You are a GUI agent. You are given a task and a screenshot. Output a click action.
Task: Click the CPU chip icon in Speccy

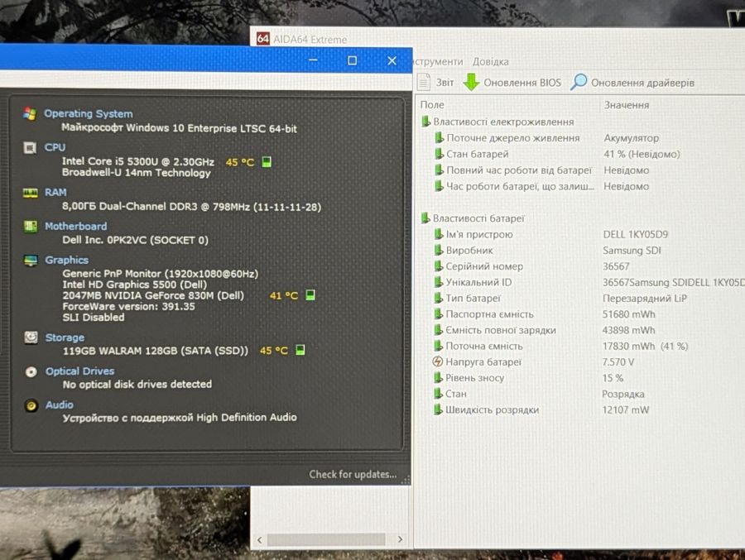[x=30, y=148]
